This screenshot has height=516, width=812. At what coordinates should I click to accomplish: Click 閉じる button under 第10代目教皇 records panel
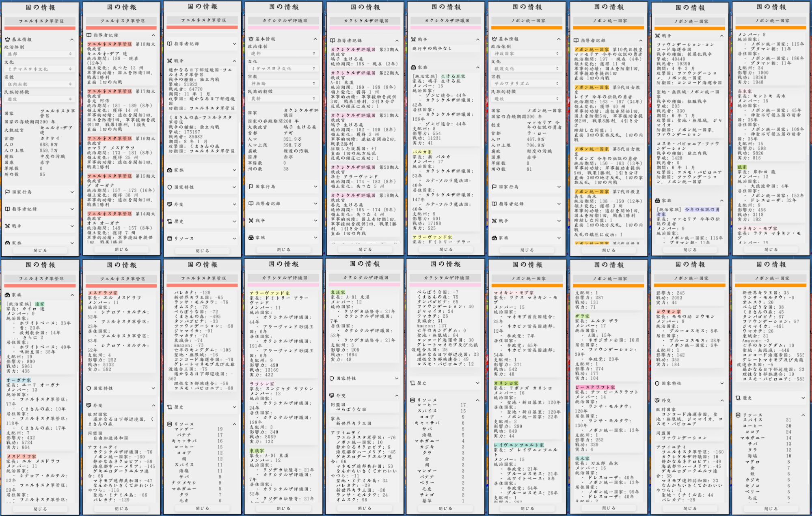pyautogui.click(x=608, y=250)
